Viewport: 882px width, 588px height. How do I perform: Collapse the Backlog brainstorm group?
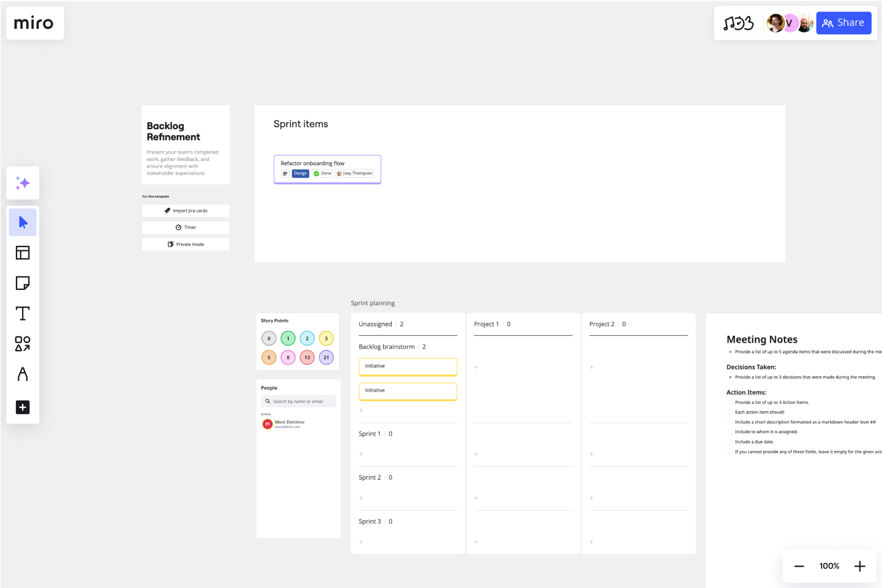tap(387, 346)
